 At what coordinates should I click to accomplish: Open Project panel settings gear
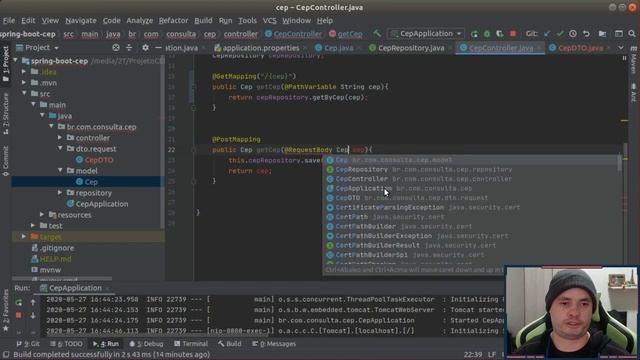pos(145,48)
